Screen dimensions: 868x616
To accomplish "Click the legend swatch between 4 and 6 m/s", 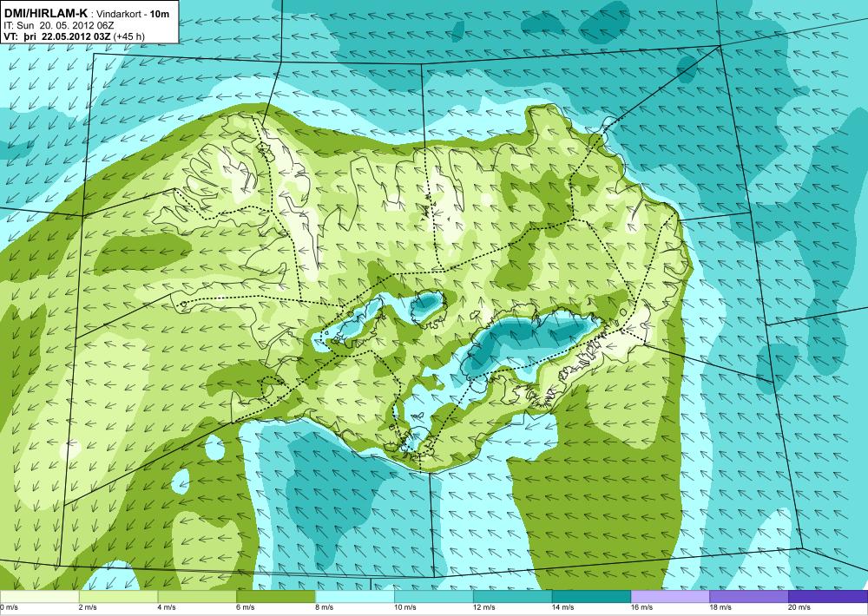I will pyautogui.click(x=197, y=597).
